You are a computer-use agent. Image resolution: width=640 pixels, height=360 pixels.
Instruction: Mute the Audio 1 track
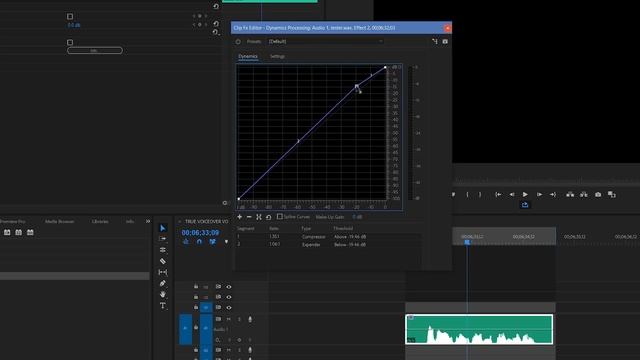(229, 319)
